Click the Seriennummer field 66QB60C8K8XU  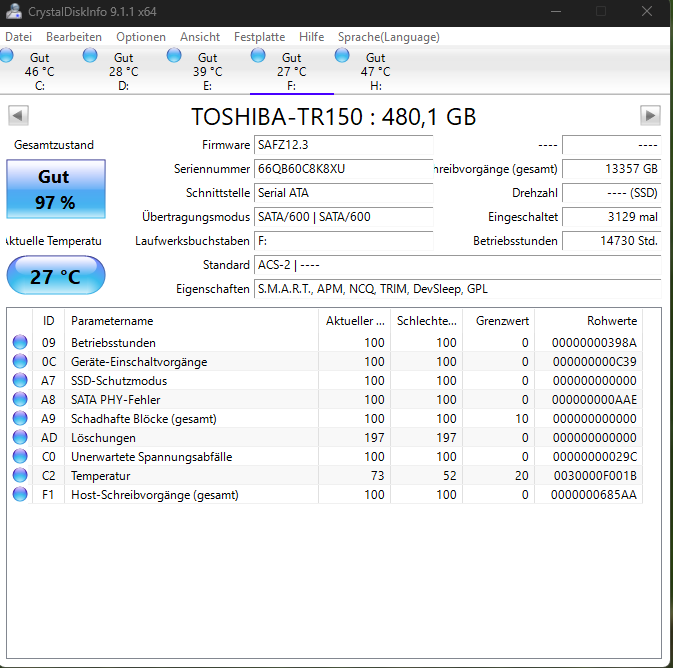343,169
